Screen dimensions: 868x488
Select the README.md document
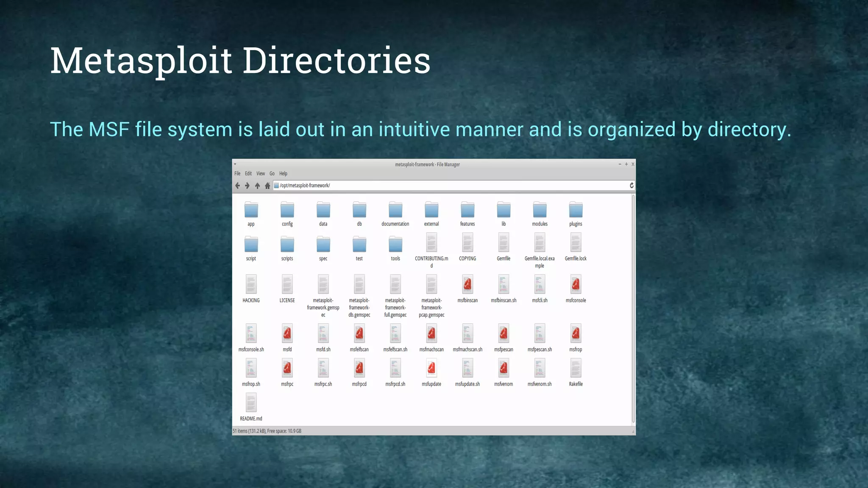point(251,403)
